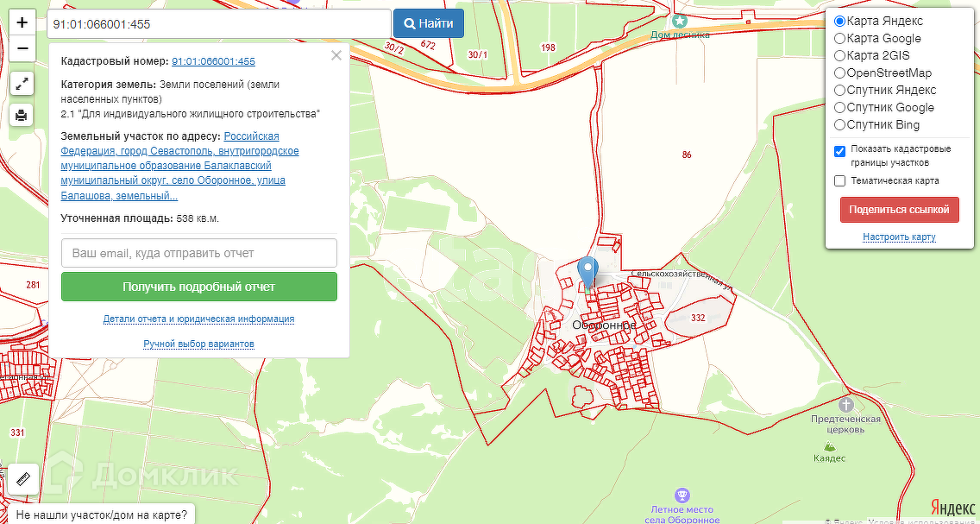Viewport: 980px width, 524px height.
Task: Click parcel label 672 on map
Action: click(x=428, y=44)
